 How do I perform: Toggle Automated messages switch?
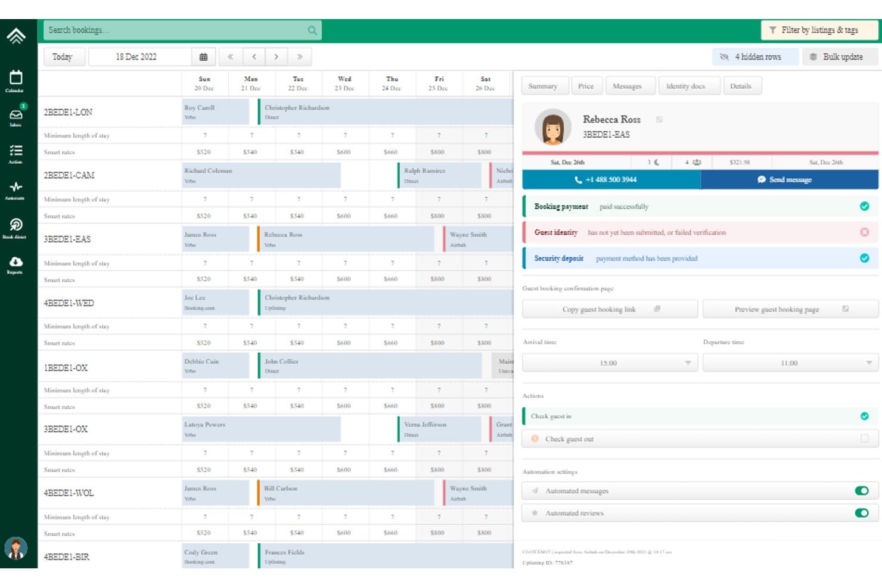pos(861,491)
